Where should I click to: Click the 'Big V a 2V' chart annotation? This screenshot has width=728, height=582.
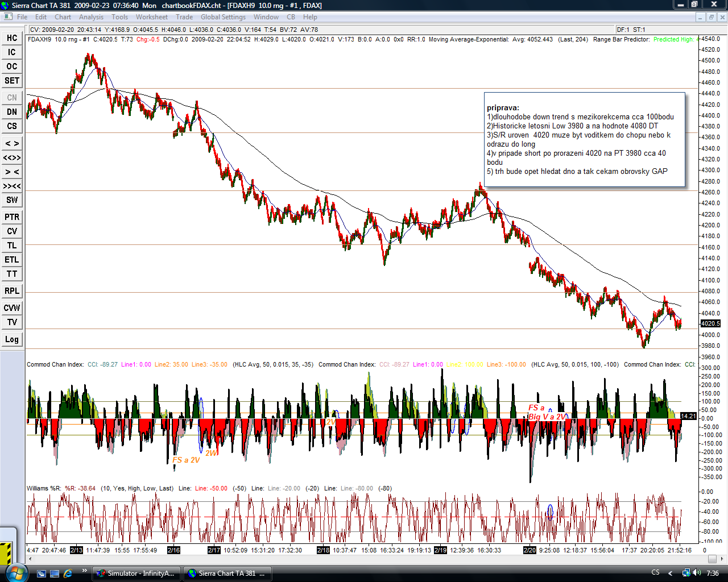coord(548,417)
